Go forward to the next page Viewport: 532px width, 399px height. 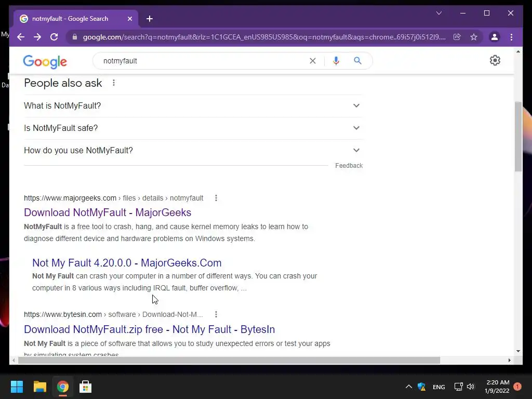click(37, 37)
